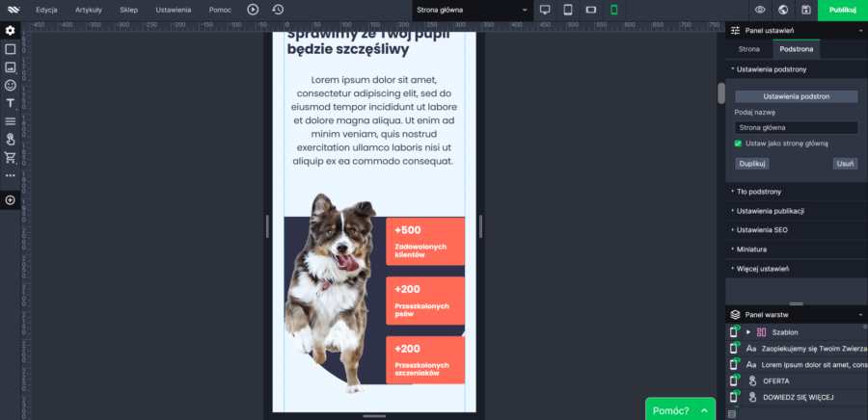Open the Ustawienia menu
Viewport: 868px width, 420px height.
tap(174, 10)
